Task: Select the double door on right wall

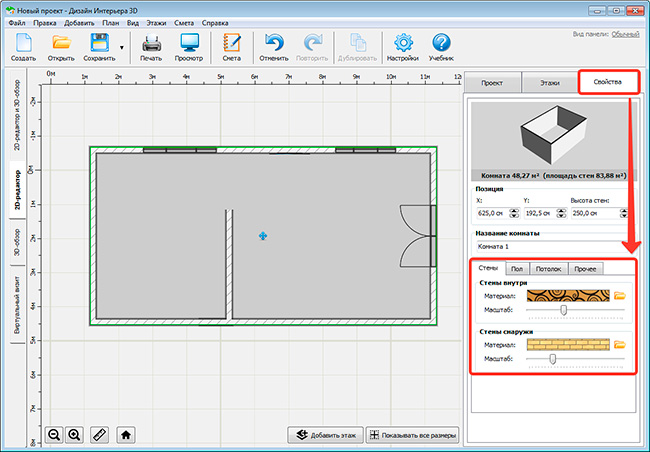Action: point(418,236)
